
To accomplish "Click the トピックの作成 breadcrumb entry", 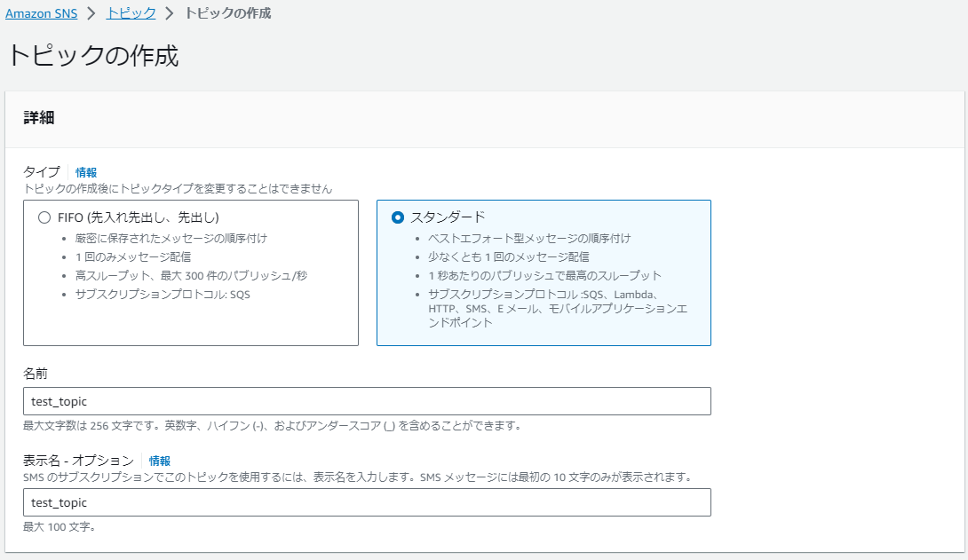I will coord(226,13).
